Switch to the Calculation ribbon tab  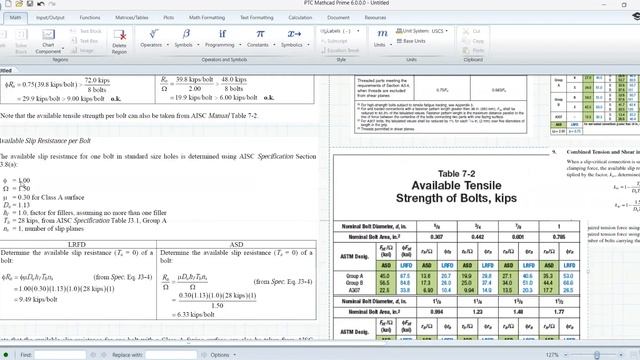click(x=300, y=18)
